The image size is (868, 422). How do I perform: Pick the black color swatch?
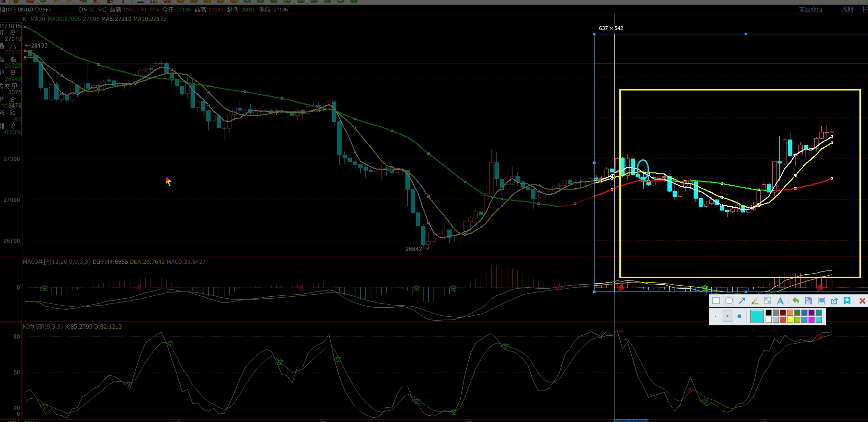(x=768, y=312)
